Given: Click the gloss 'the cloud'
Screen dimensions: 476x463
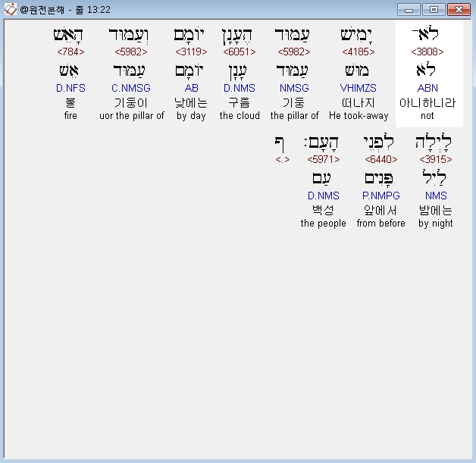Looking at the screenshot, I should (x=240, y=116).
